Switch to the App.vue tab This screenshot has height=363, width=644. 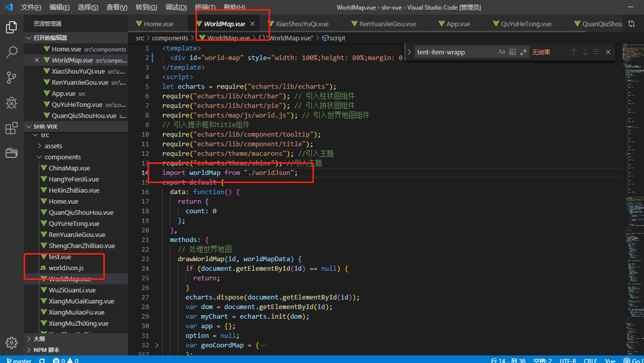click(458, 24)
